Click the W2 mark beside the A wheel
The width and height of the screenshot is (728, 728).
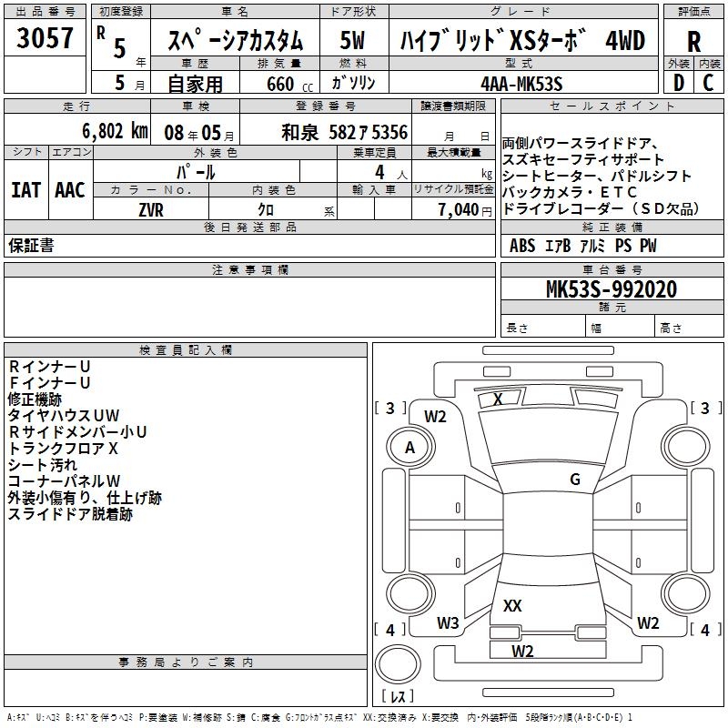pos(436,417)
